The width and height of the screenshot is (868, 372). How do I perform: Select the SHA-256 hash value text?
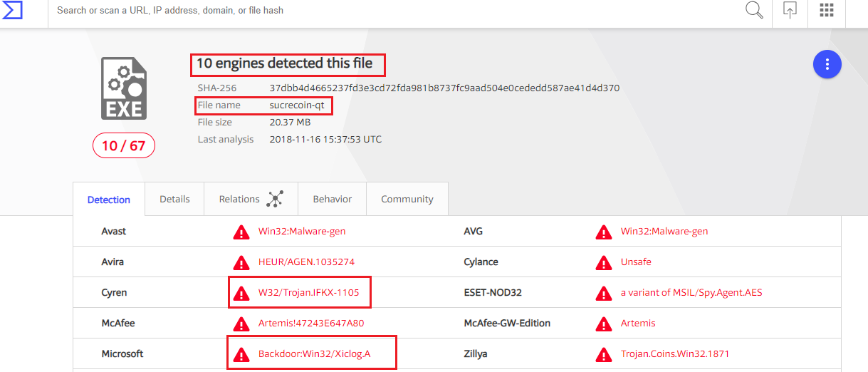(x=444, y=88)
